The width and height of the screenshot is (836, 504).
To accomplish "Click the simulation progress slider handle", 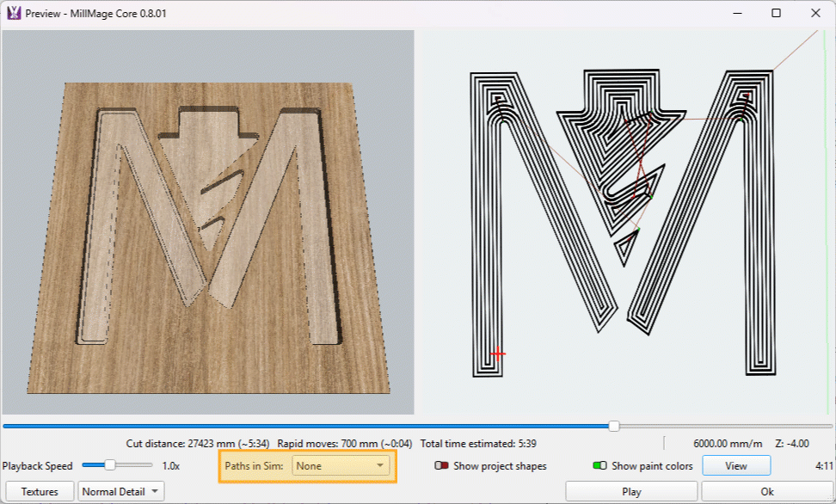I will click(613, 426).
